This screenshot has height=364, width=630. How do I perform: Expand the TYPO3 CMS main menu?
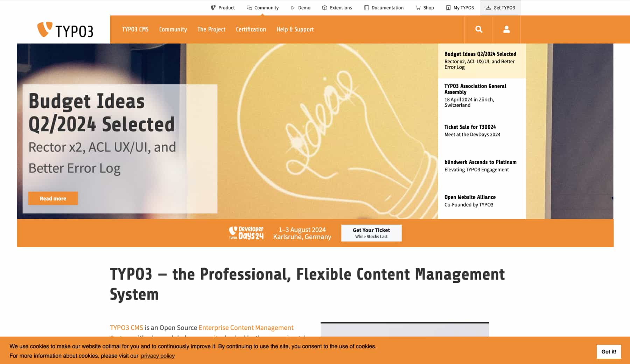[x=135, y=29]
